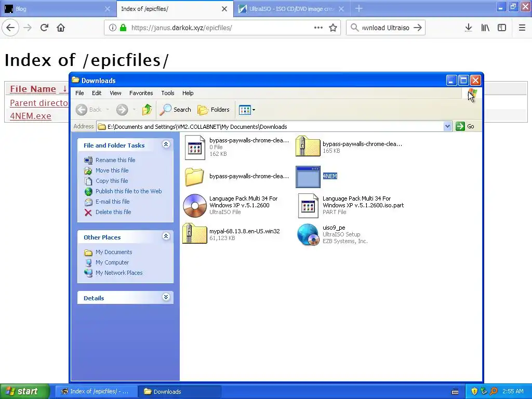Toggle Folders pane in Explorer toolbar

[214, 110]
